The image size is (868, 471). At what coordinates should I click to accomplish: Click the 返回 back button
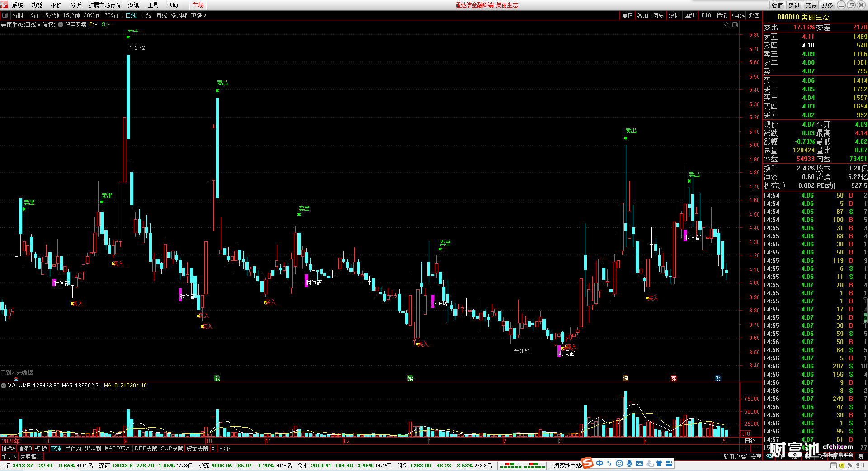tap(754, 15)
